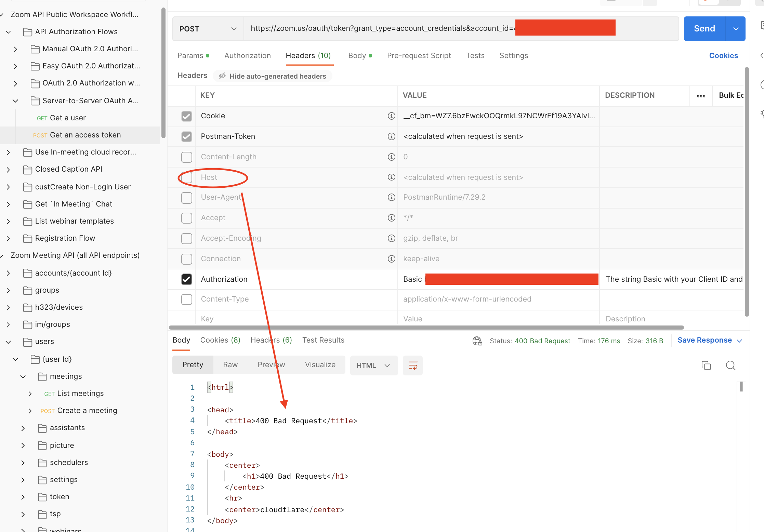Open the Send button dropdown arrow

pyautogui.click(x=736, y=29)
